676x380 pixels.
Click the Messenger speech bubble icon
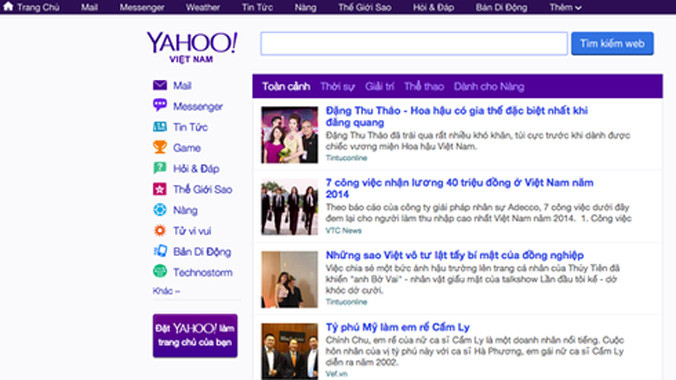[160, 105]
